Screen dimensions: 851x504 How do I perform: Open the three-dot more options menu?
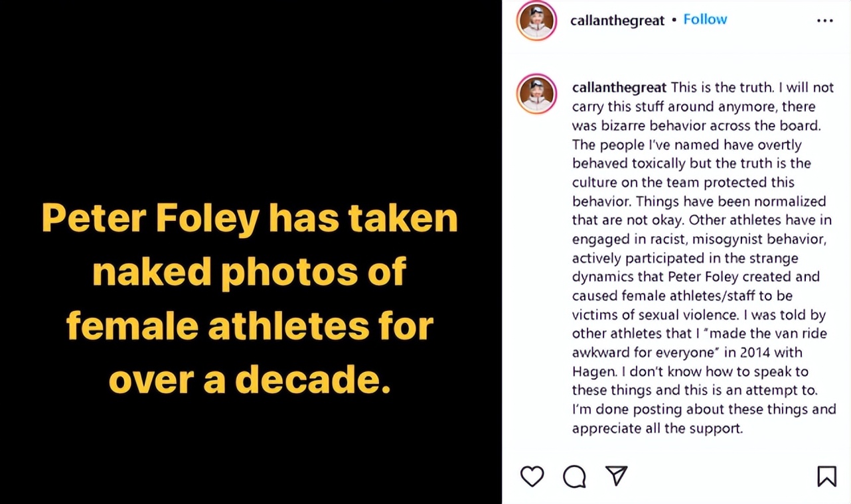point(824,21)
